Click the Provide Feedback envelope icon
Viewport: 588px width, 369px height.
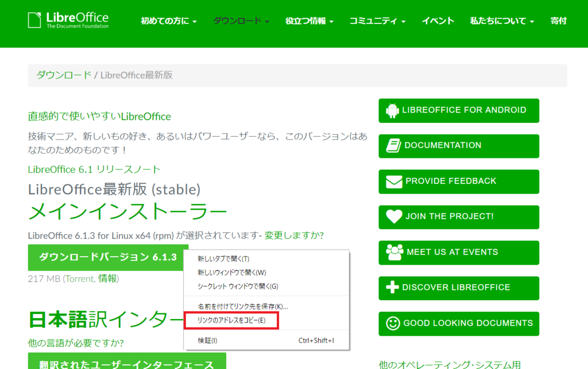pos(394,182)
